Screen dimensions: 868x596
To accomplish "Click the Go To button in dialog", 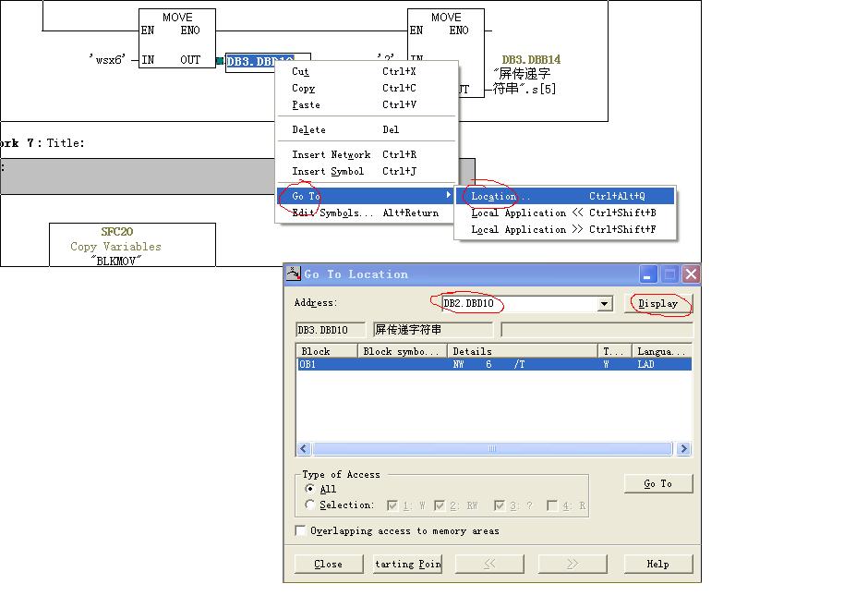I will point(657,483).
